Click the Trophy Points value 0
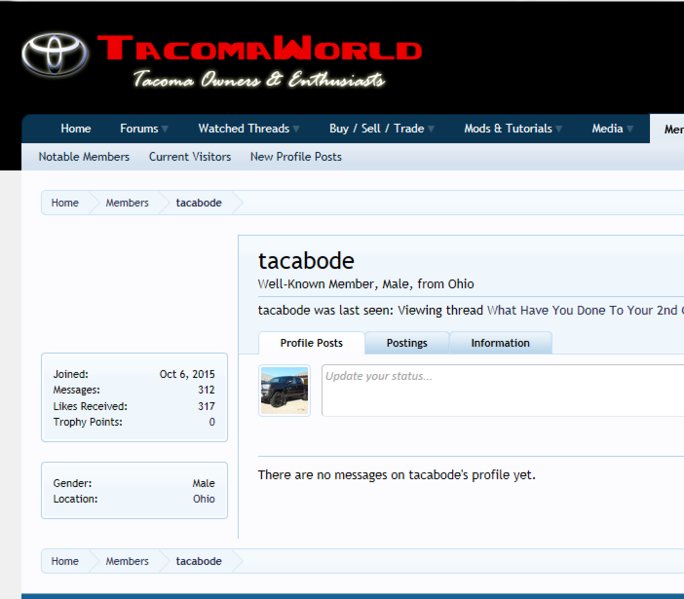Screen dimensions: 684x599 pyautogui.click(x=212, y=422)
